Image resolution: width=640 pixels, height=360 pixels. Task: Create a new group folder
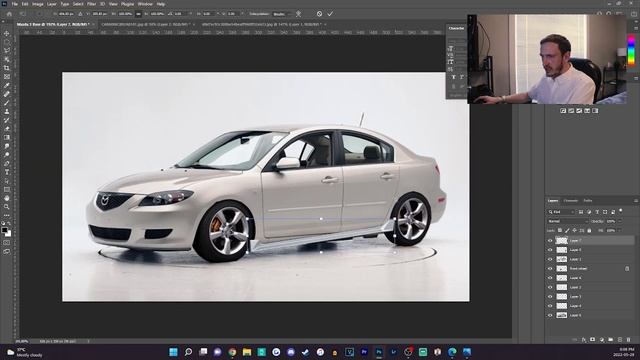[611, 340]
